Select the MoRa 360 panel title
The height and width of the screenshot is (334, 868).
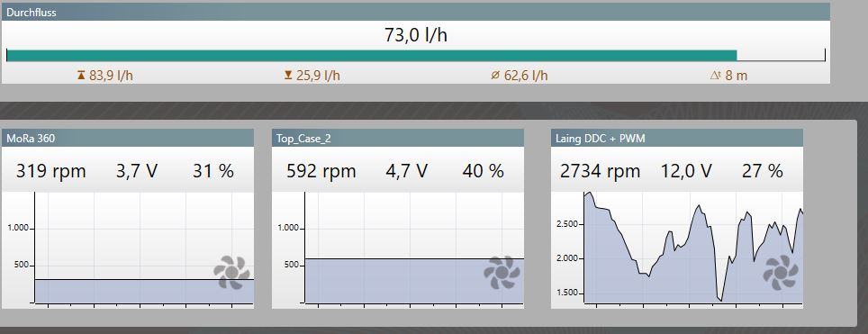(x=31, y=139)
